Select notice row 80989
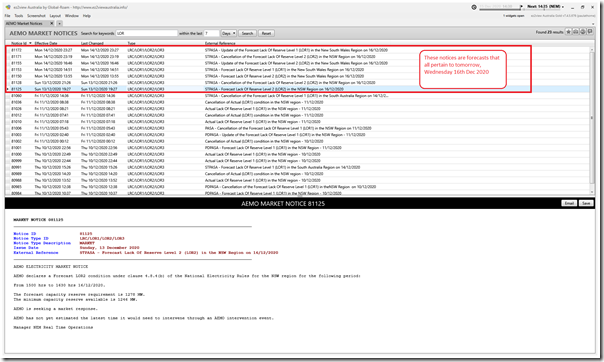The image size is (604, 362). click(x=297, y=174)
